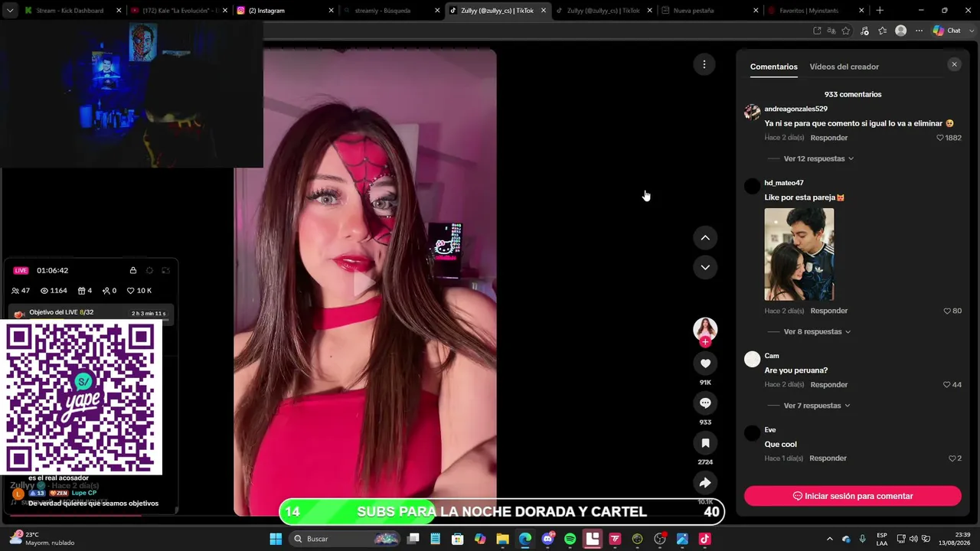Open the volume control in system tray
Viewport: 980px width, 551px height.
point(913,539)
